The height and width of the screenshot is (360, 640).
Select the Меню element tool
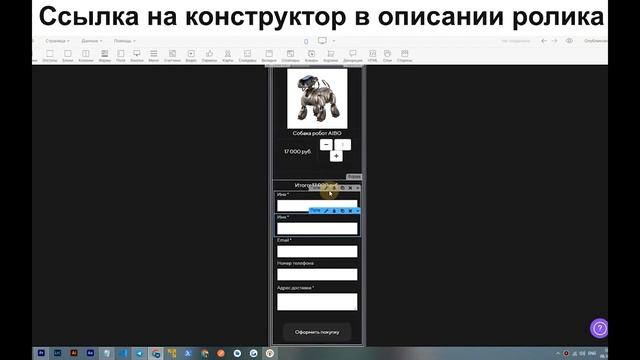(x=153, y=56)
